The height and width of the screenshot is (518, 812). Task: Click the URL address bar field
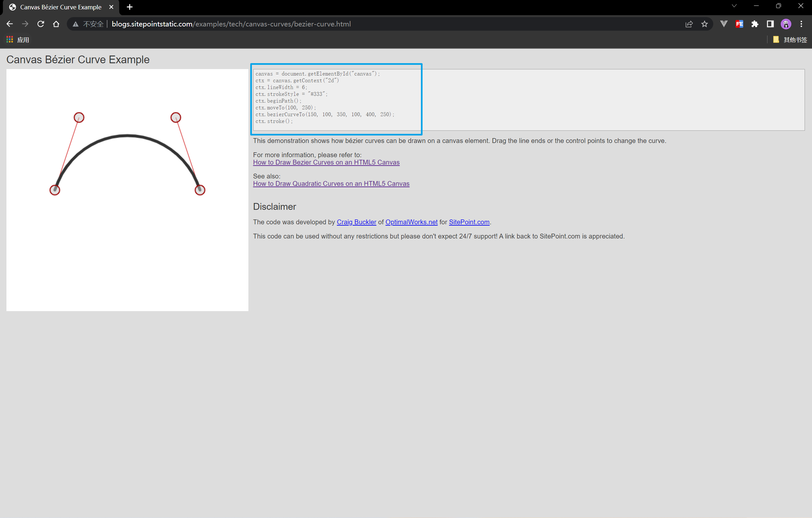coord(371,24)
